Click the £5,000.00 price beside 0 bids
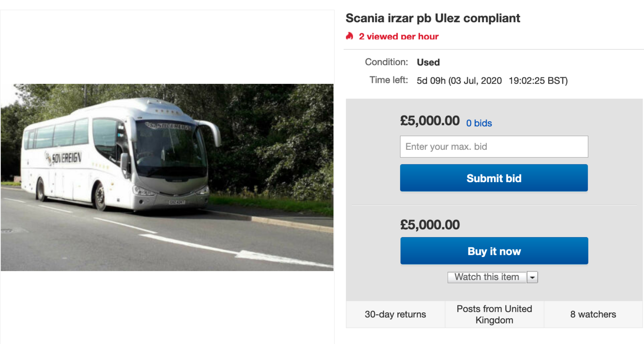The height and width of the screenshot is (344, 644). click(x=429, y=121)
